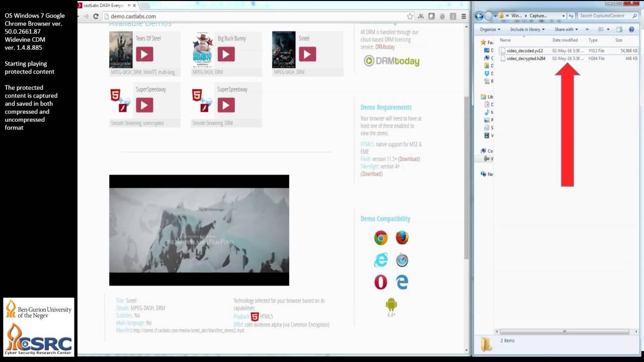Select the castLabs DASH browser tab

(103, 6)
